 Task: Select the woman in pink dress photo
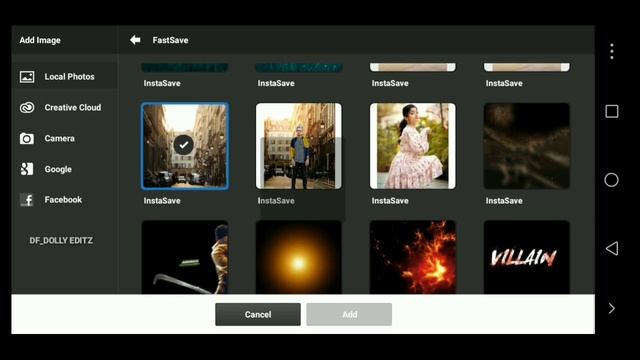413,146
